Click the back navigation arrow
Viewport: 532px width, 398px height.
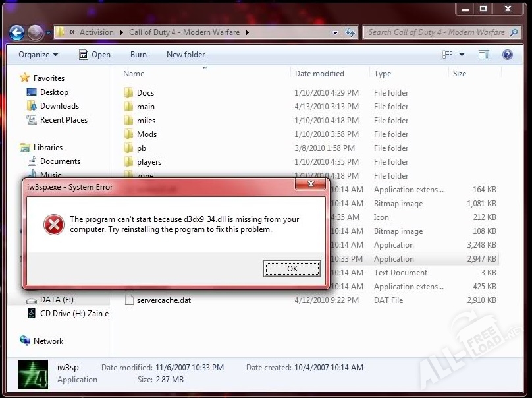(17, 32)
